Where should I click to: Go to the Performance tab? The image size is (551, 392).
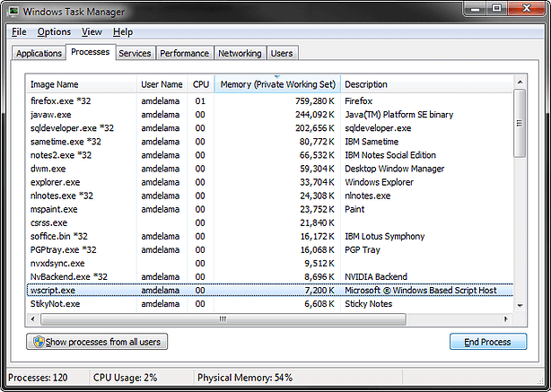[x=185, y=53]
